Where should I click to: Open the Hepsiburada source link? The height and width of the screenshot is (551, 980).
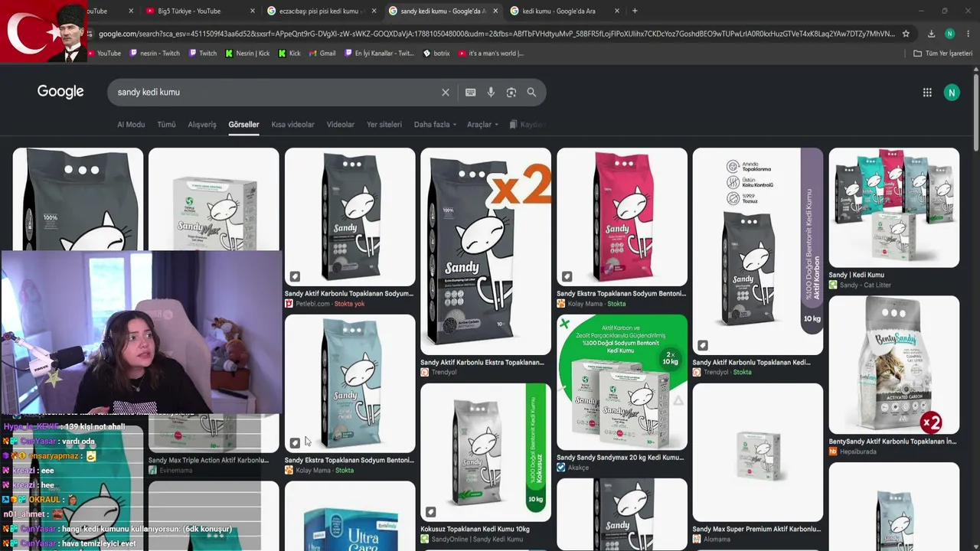[852, 452]
